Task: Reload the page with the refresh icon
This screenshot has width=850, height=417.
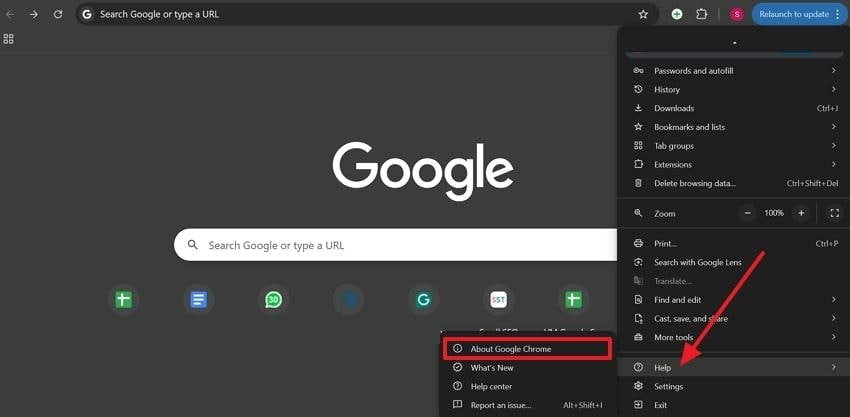Action: [58, 15]
